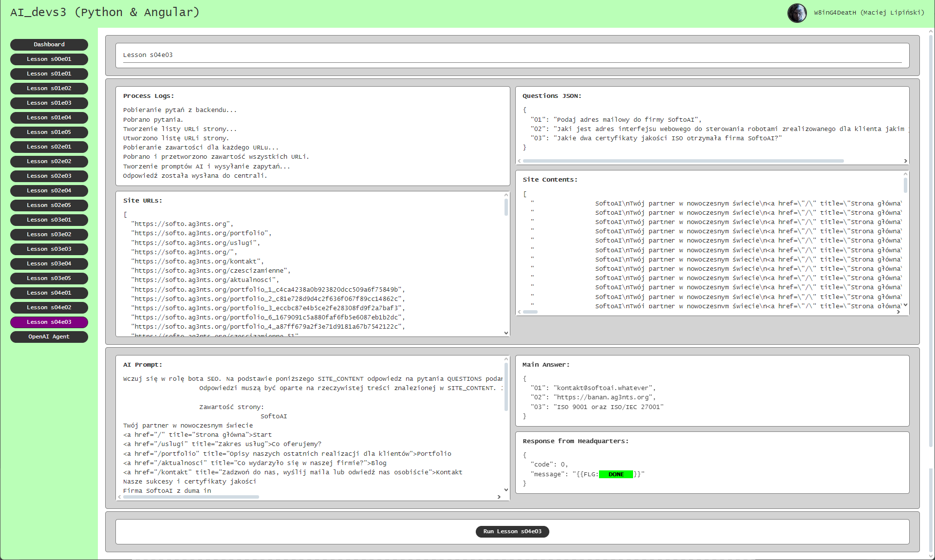Click the green DONE flag highlight
Image resolution: width=935 pixels, height=560 pixels.
tap(616, 474)
